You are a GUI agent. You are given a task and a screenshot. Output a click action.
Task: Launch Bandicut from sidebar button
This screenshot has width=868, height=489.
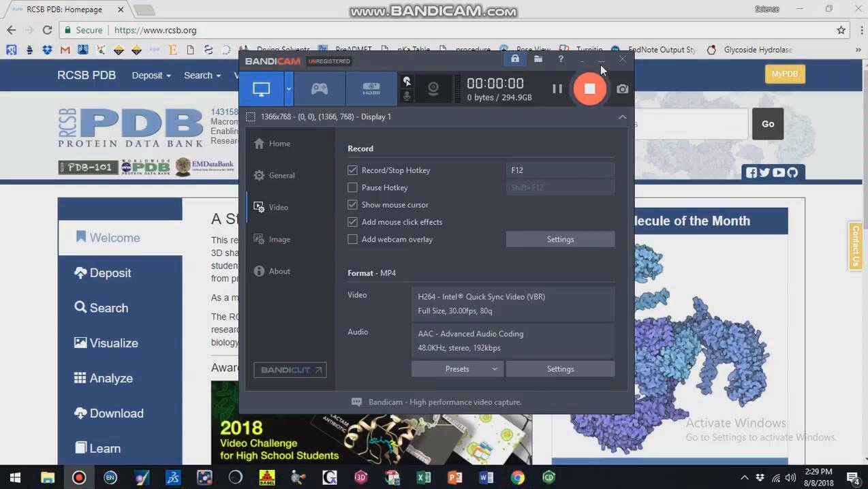[290, 370]
